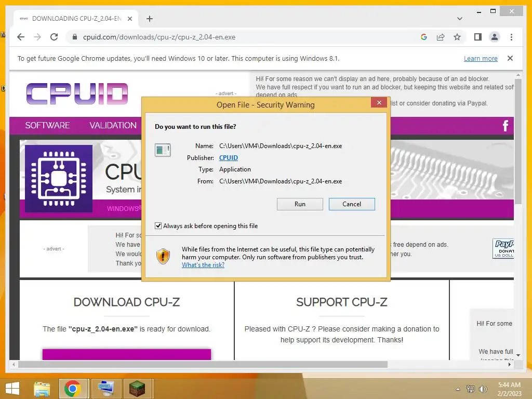Bookmark this page with the star
Image resolution: width=532 pixels, height=399 pixels.
(457, 37)
